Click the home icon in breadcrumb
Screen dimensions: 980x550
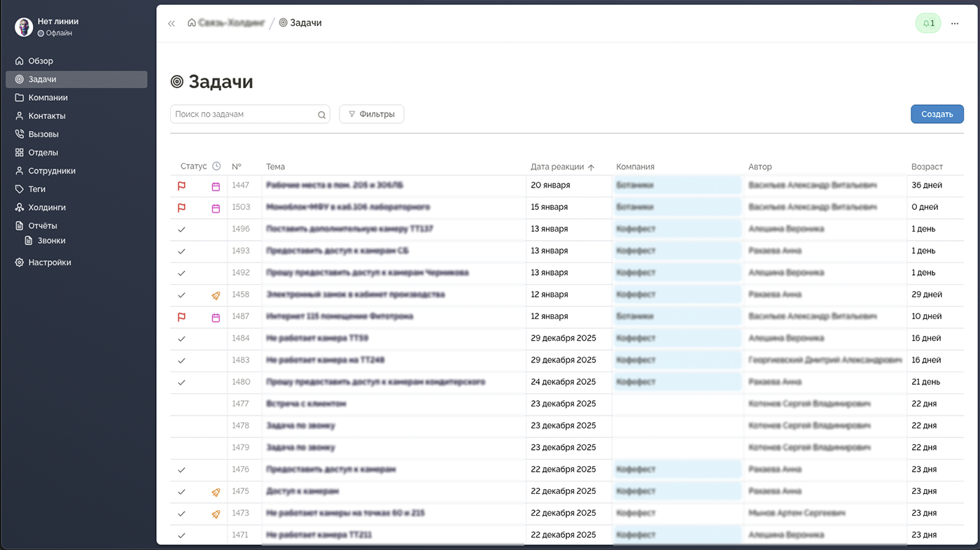(x=192, y=23)
